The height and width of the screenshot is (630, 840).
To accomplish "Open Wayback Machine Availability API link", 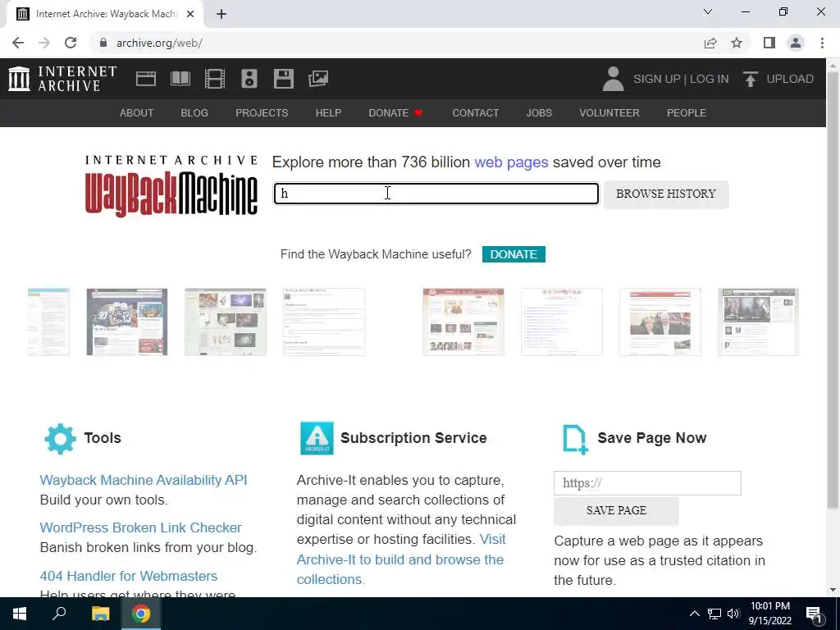I will 143,480.
